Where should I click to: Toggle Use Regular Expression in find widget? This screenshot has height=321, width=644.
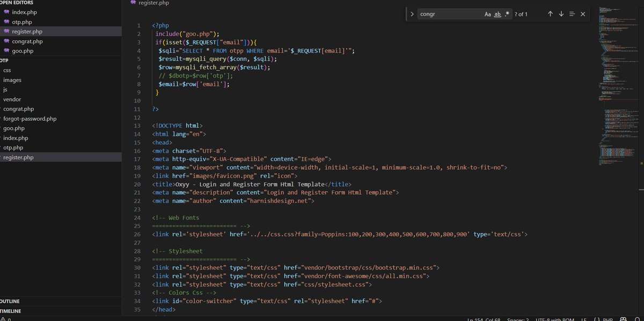(x=507, y=14)
